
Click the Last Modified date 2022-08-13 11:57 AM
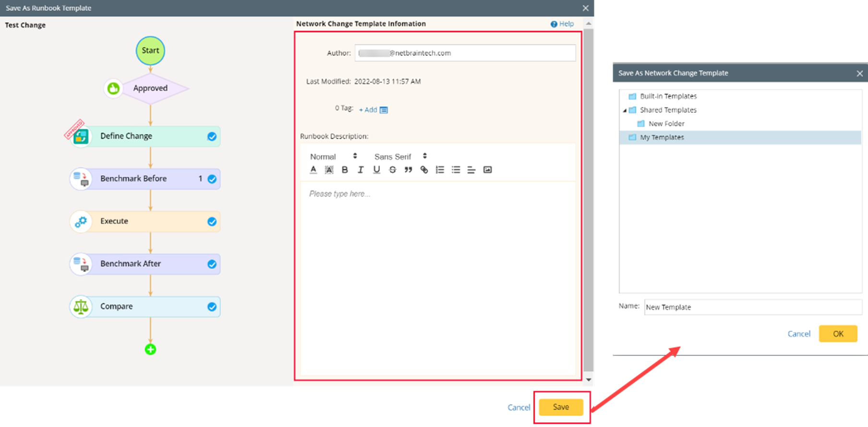tap(387, 82)
